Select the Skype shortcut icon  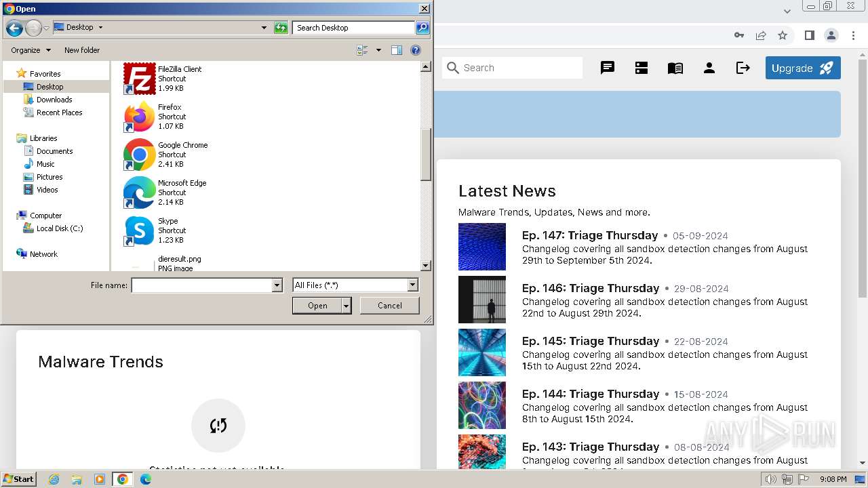[140, 230]
